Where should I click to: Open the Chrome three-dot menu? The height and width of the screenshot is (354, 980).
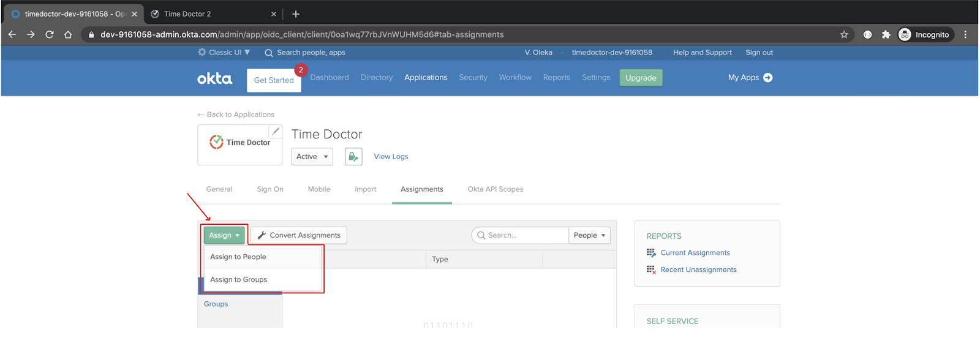pos(965,34)
